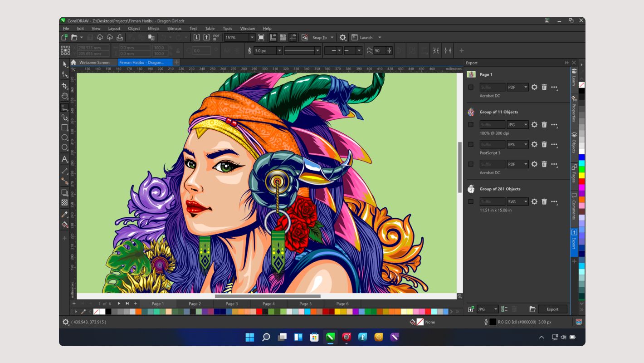Viewport: 644px width, 363px height.
Task: Open the Bitmaps menu
Action: [174, 28]
